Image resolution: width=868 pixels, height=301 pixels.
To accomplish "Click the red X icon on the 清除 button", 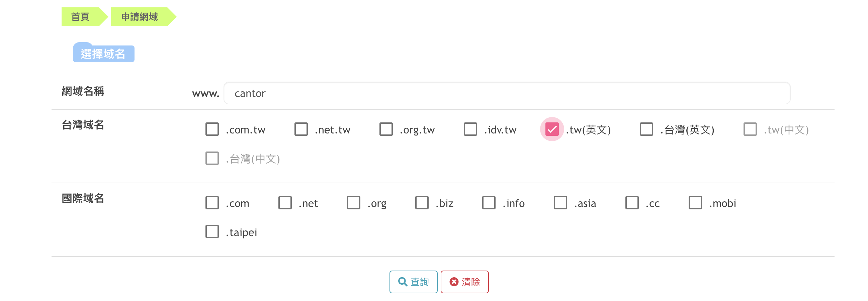I will 454,282.
